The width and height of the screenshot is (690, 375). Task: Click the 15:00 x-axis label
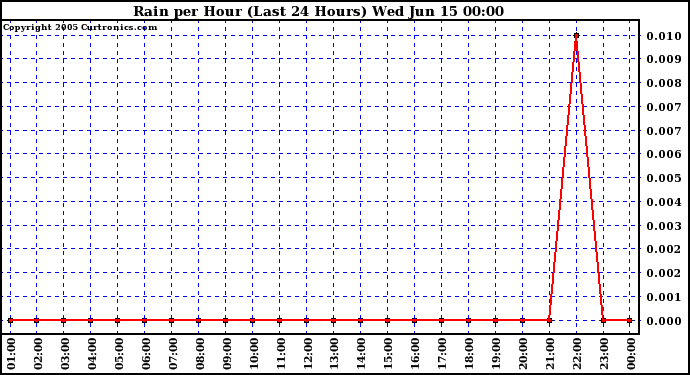388,354
